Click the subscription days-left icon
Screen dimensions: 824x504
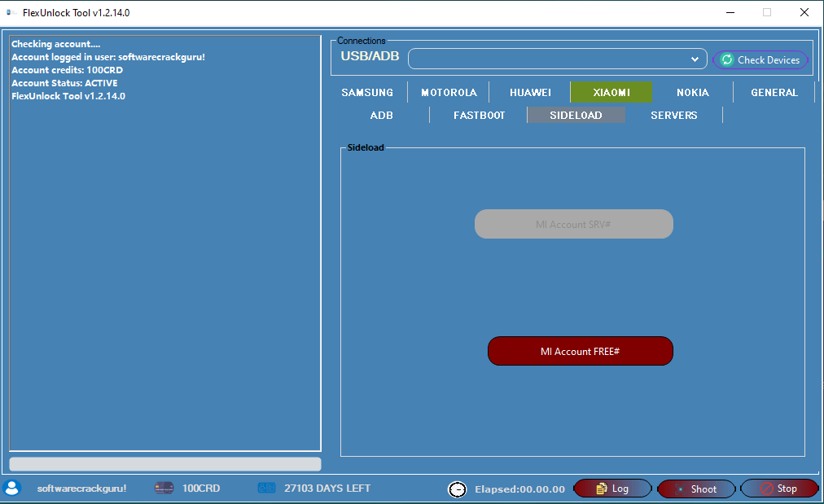(266, 489)
